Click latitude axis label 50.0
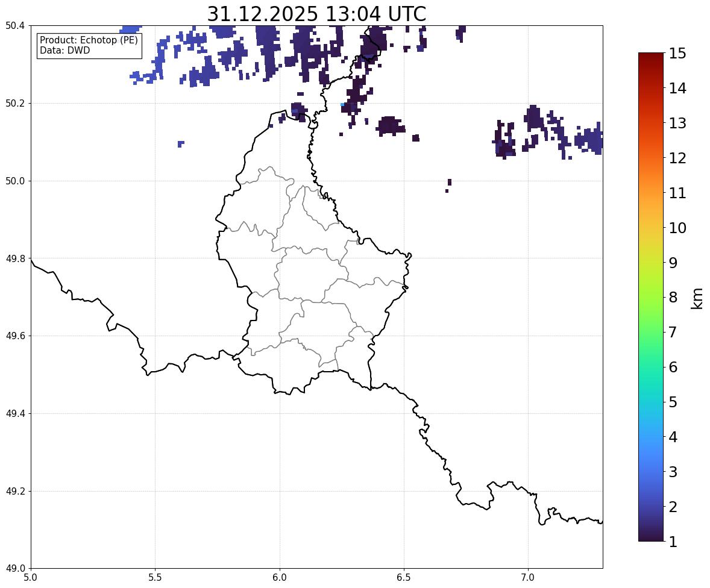710x588 pixels. point(15,181)
